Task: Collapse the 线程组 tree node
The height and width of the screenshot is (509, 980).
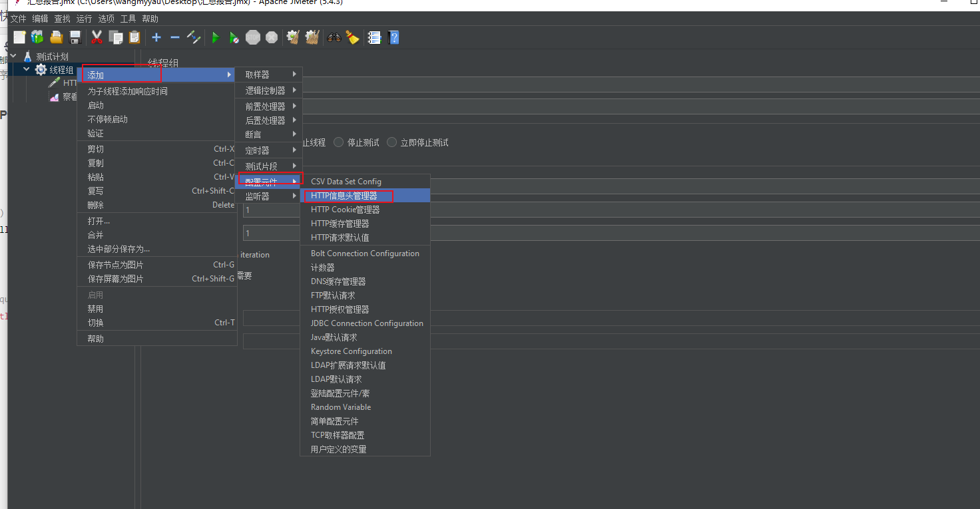Action: [x=27, y=70]
